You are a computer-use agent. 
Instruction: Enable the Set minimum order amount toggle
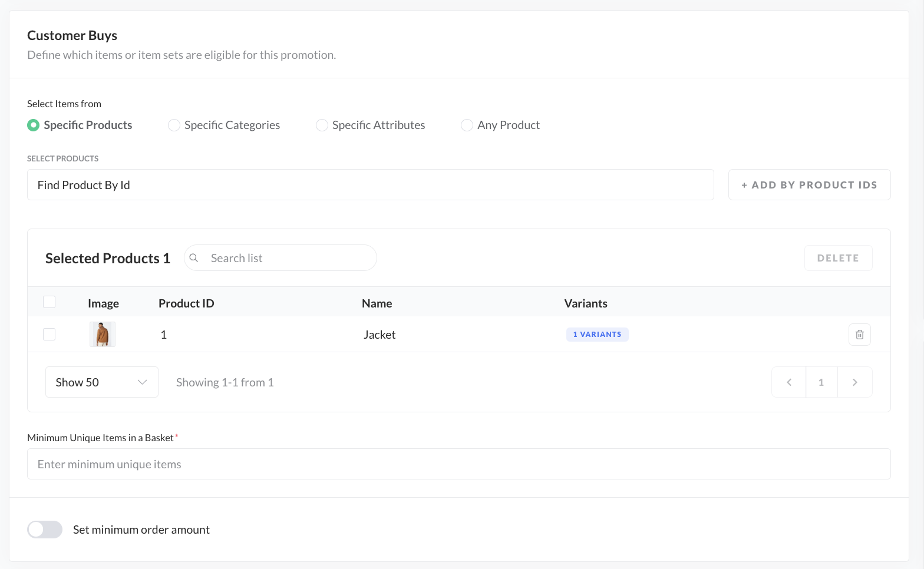click(45, 530)
